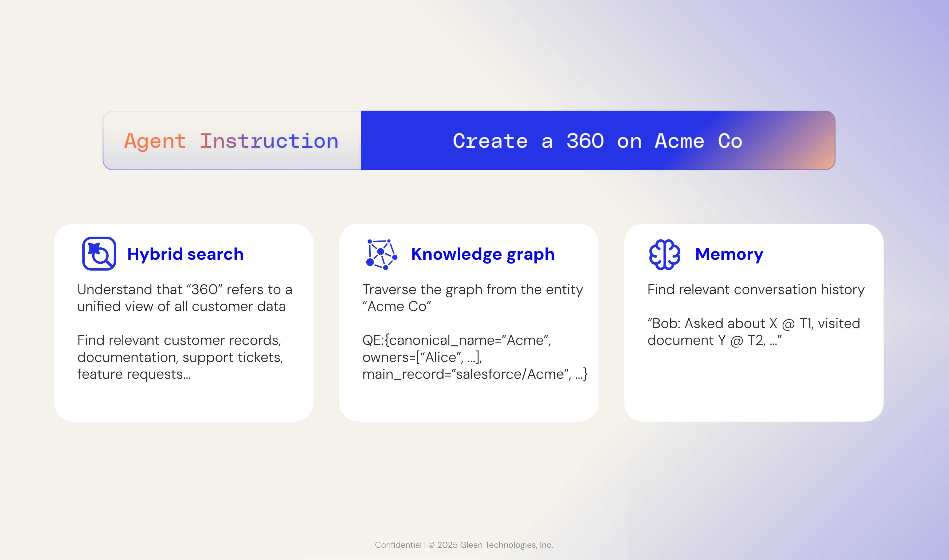Click the Knowledge graph network icon

tap(382, 254)
